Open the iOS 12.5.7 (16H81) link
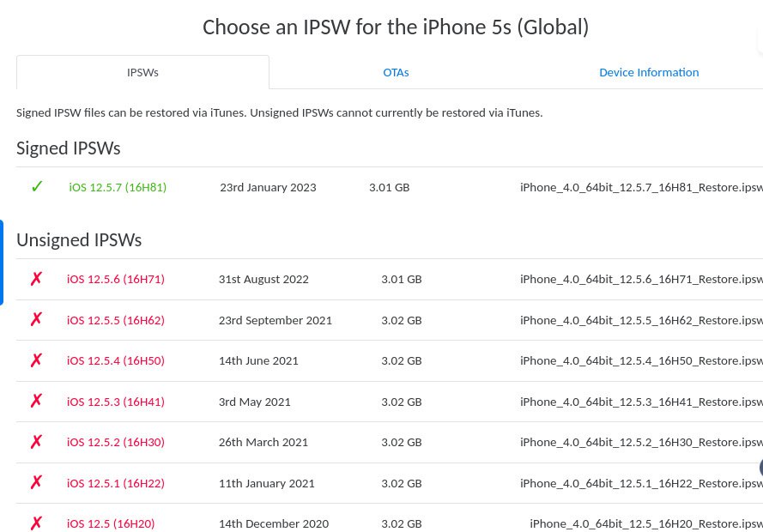Viewport: 763px width, 532px height. 118,187
